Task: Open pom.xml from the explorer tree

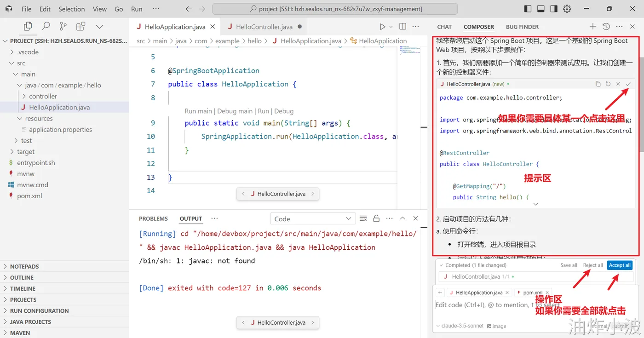Action: point(29,195)
